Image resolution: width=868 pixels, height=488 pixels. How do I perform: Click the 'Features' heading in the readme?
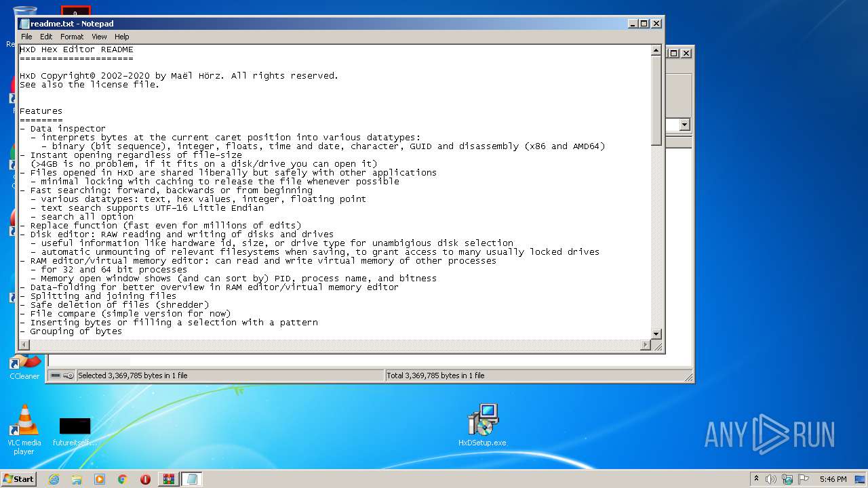41,111
